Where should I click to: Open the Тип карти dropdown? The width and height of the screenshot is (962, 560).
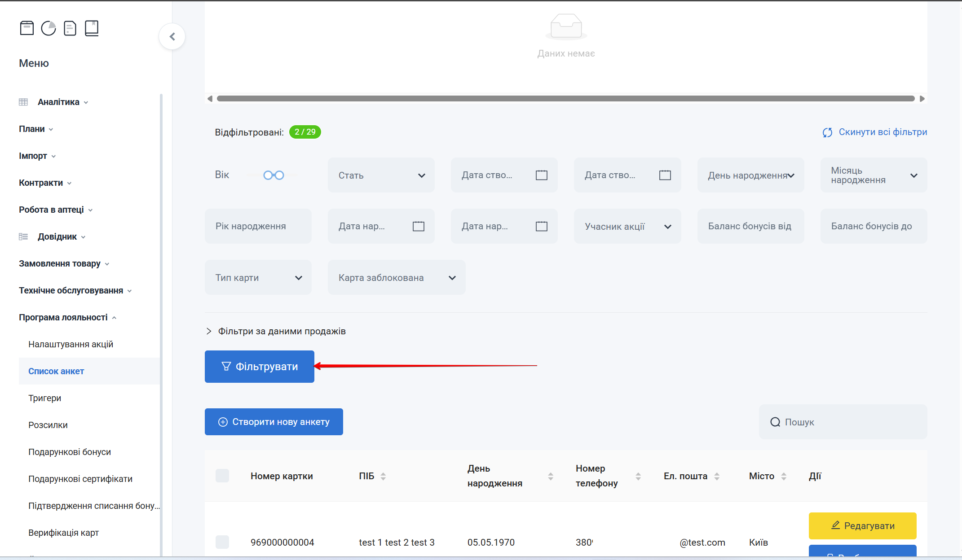tap(258, 277)
